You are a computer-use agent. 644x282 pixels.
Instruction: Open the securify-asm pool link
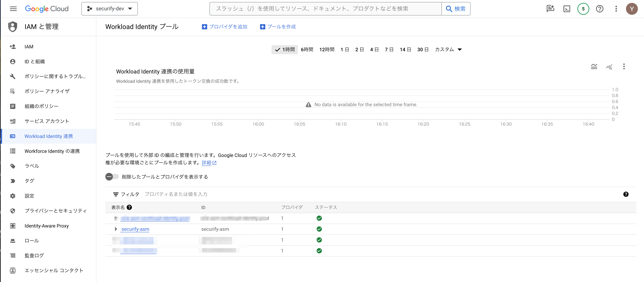[135, 229]
